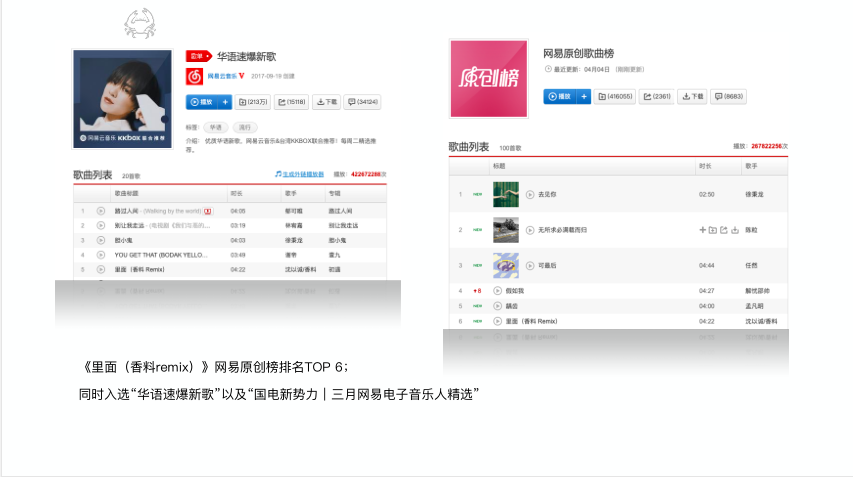Share the 网易原创歌曲榜 chart (2361)
This screenshot has width=853, height=477.
pos(657,96)
